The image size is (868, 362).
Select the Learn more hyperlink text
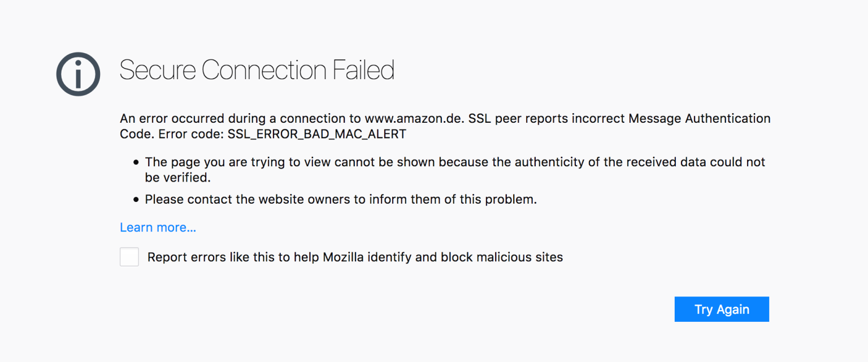(x=158, y=227)
